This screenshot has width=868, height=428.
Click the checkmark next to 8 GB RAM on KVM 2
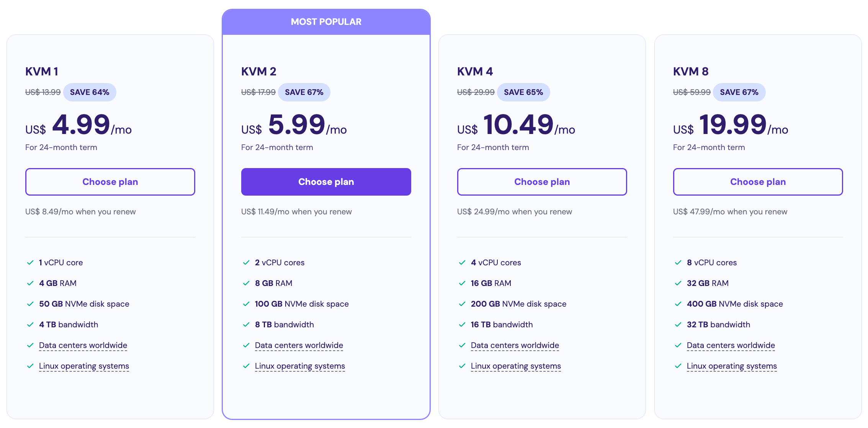[246, 283]
